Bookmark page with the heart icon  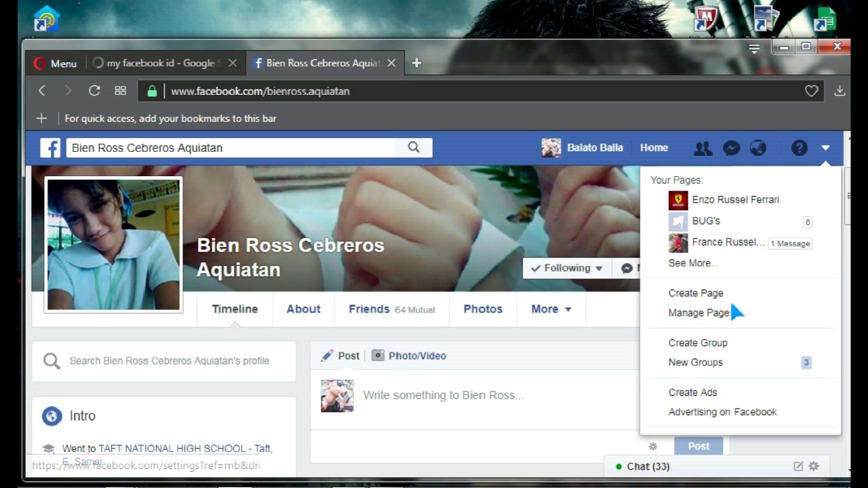click(811, 91)
